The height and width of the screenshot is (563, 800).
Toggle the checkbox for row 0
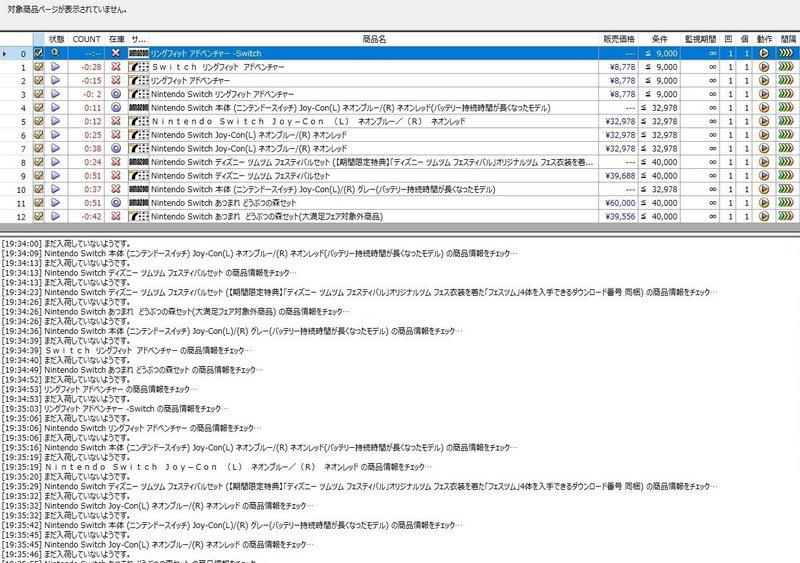[39, 53]
